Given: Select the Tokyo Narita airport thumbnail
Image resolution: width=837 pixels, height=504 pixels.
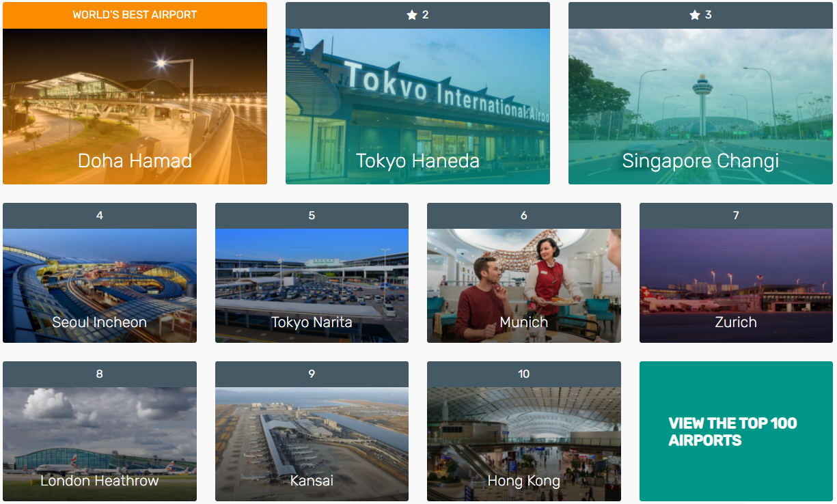Looking at the screenshot, I should (312, 285).
